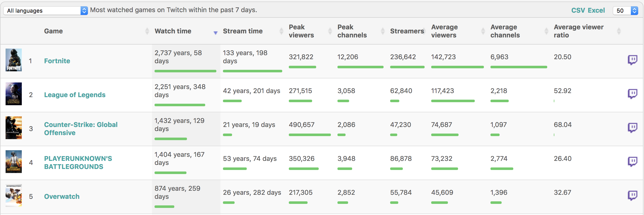Open the Fortnite game link
This screenshot has height=215, width=644.
(57, 61)
